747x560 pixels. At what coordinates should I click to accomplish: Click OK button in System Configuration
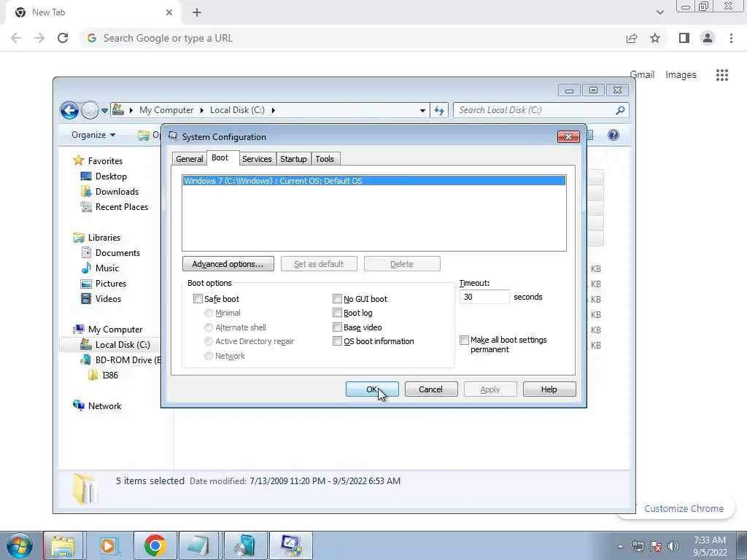[372, 389]
